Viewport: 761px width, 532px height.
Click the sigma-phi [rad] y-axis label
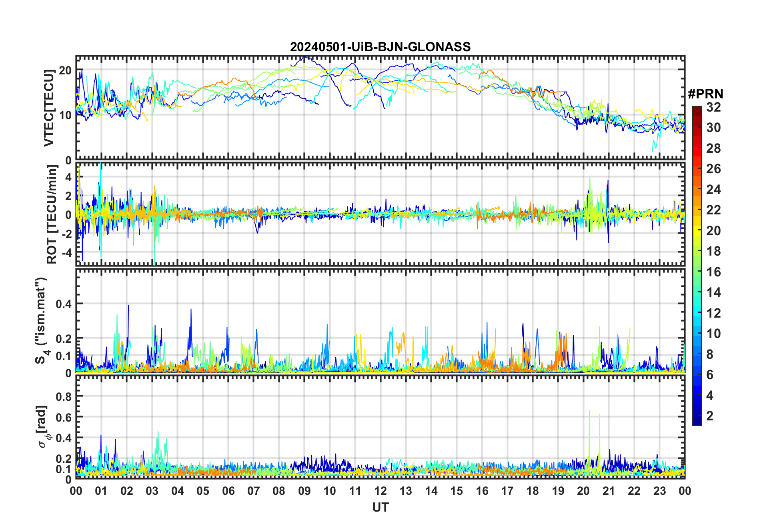[43, 427]
